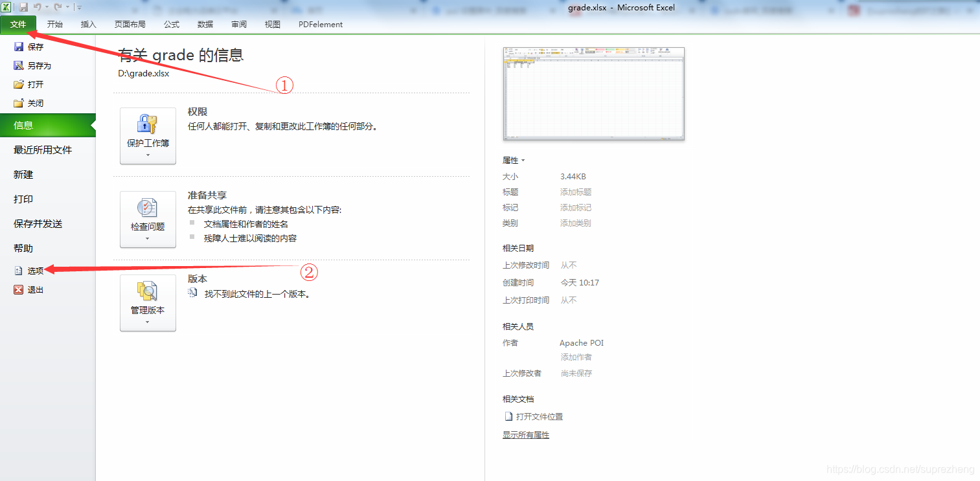Click the 权限 section heading
Screen dimensions: 980x481
pos(198,112)
